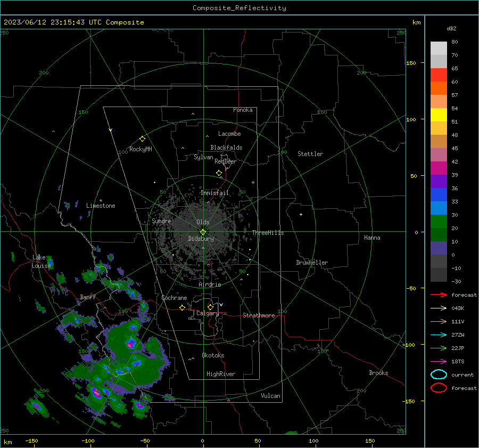Click the white plus marker west of Hanna
Image resolution: width=479 pixels, height=448 pixels.
pyautogui.click(x=301, y=214)
